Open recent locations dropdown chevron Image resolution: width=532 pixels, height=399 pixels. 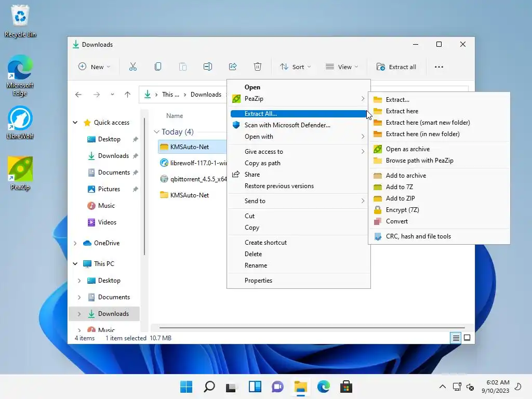tap(112, 95)
